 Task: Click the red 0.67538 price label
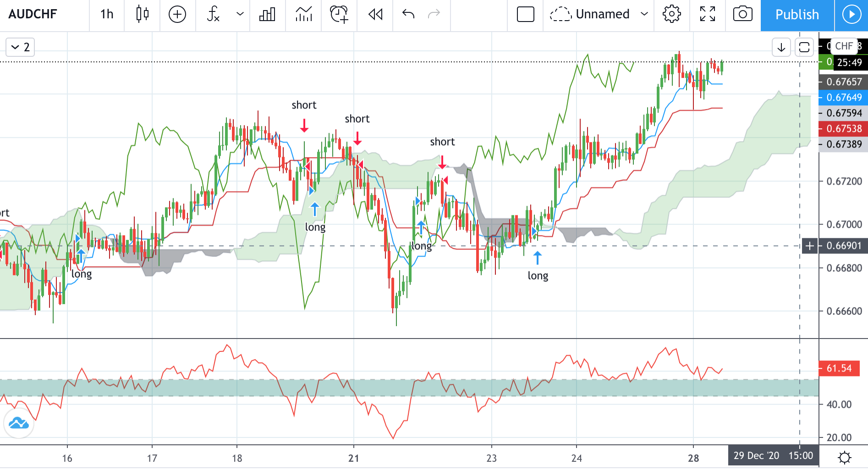tap(843, 129)
